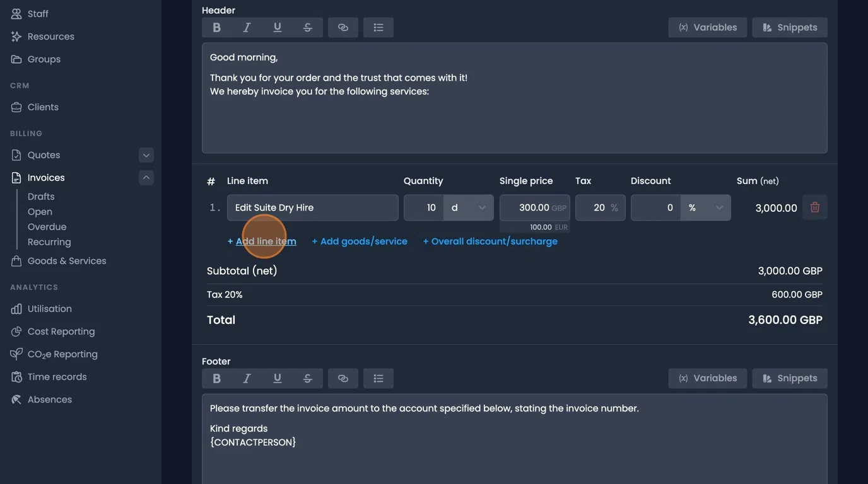
Task: Go to the Drafts invoices list
Action: (40, 196)
